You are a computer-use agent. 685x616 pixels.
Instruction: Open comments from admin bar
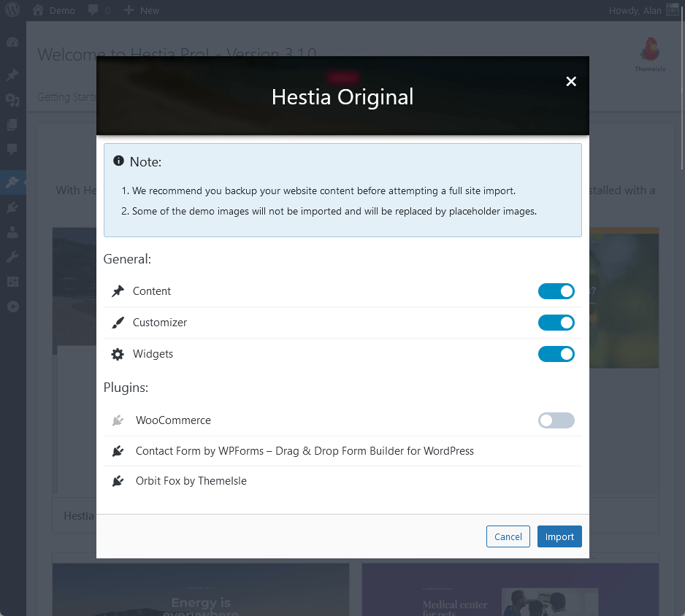[99, 10]
